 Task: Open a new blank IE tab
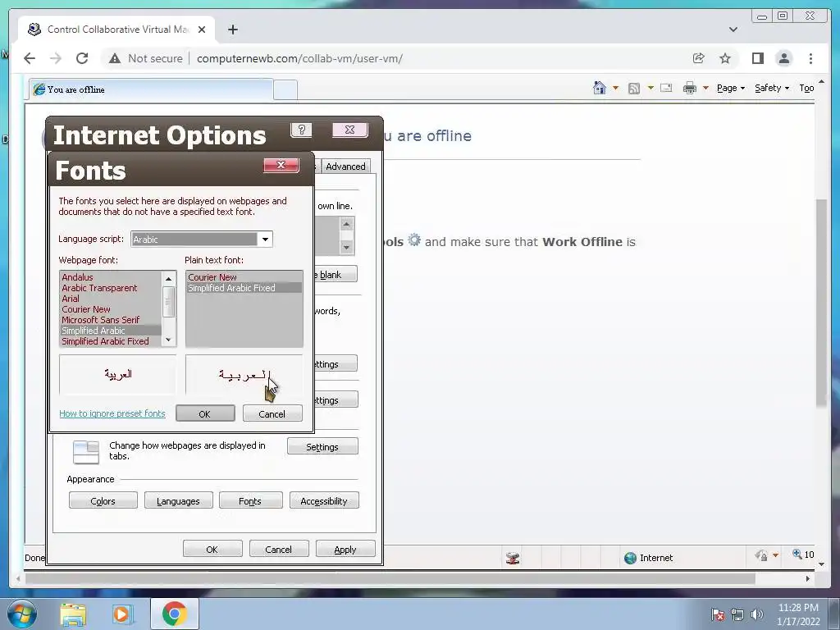click(285, 90)
